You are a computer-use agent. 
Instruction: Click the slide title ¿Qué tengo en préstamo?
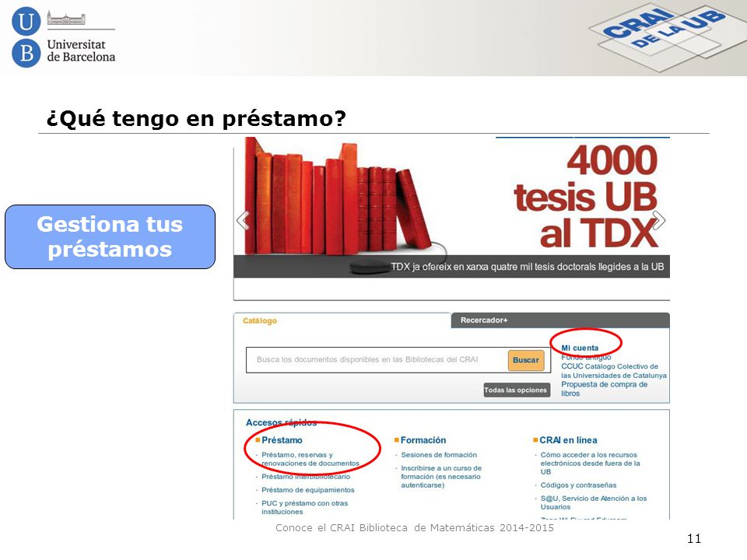click(196, 118)
